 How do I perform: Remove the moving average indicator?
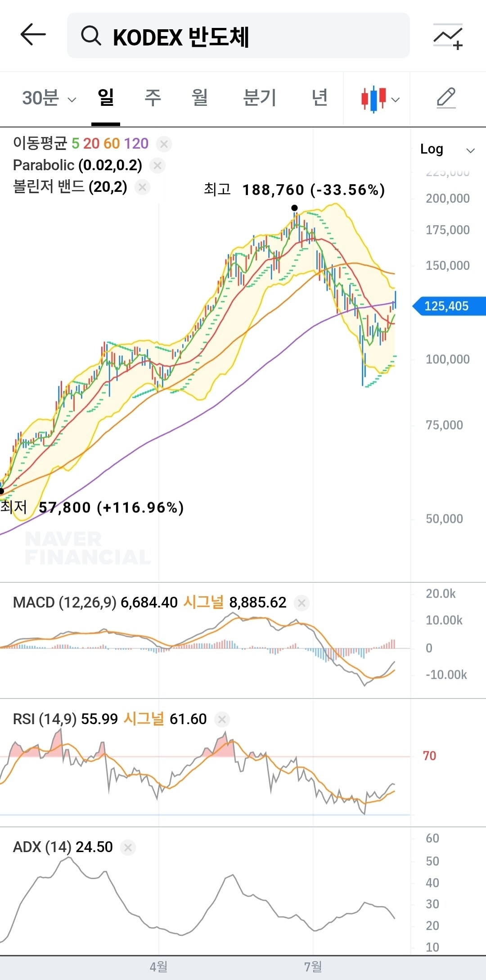(x=164, y=144)
